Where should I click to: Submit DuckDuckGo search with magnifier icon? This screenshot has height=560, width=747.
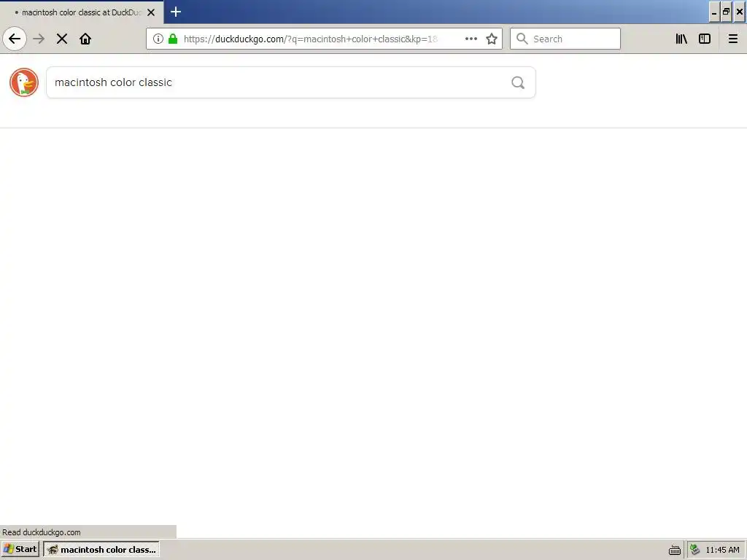click(518, 82)
